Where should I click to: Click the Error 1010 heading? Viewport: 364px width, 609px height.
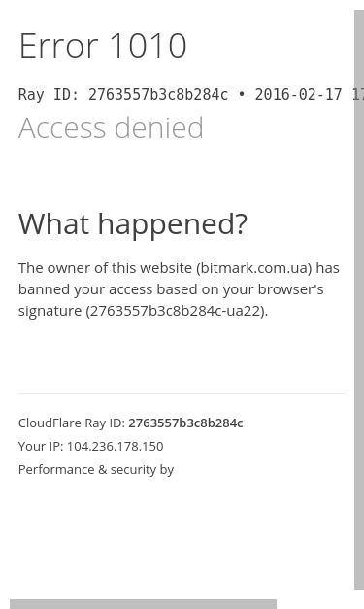click(x=103, y=46)
